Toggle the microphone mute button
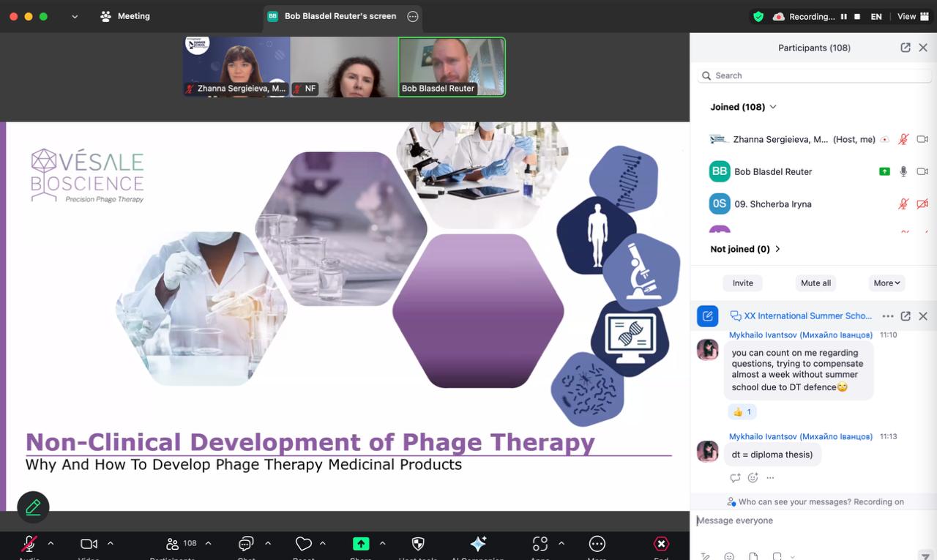The width and height of the screenshot is (937, 560). tap(29, 544)
